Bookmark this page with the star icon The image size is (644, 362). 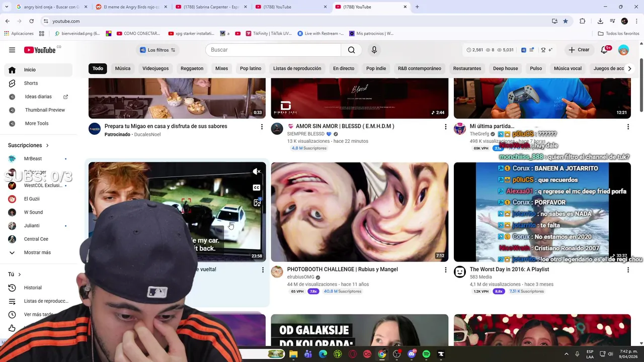click(566, 21)
